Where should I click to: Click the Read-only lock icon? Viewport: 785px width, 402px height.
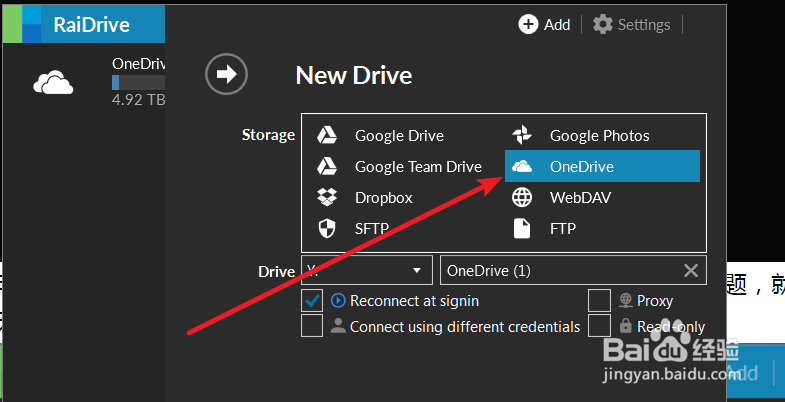click(625, 326)
